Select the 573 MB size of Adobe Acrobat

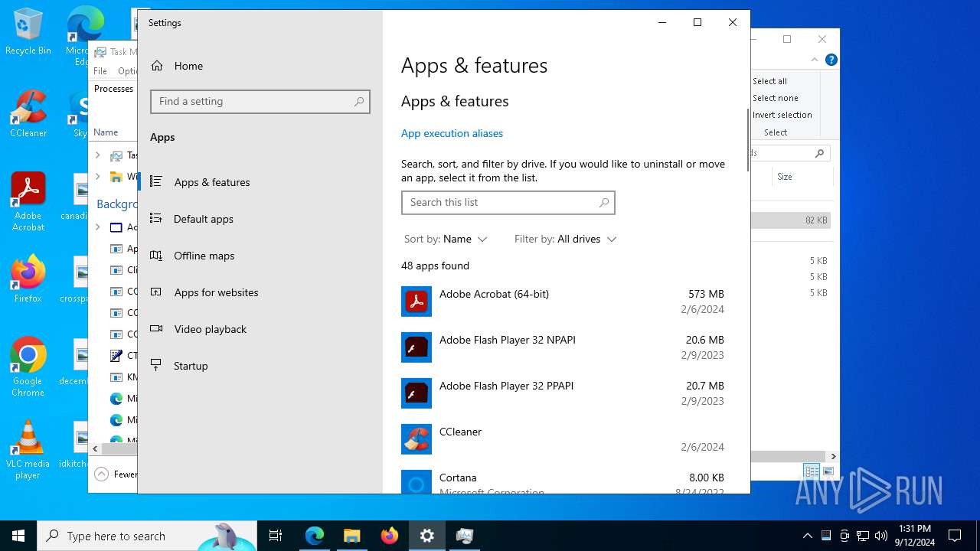pyautogui.click(x=706, y=294)
